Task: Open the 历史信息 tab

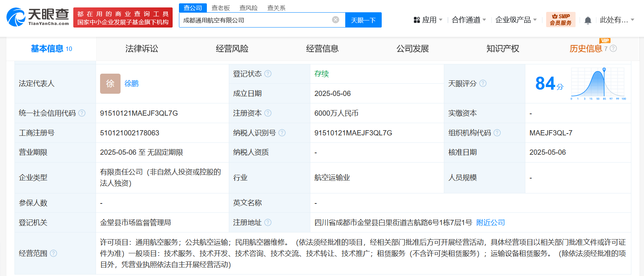Action: pos(586,49)
